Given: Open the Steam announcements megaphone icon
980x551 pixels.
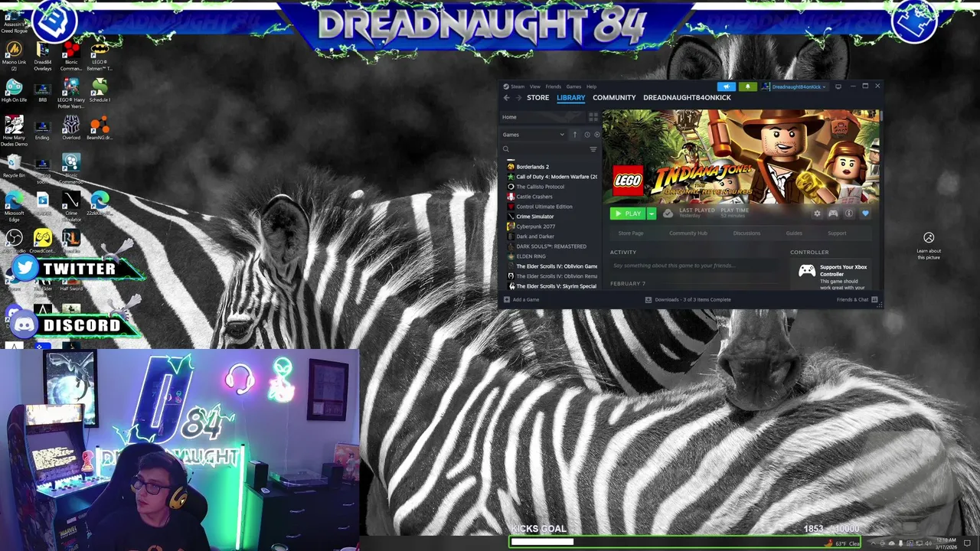Looking at the screenshot, I should tap(727, 86).
